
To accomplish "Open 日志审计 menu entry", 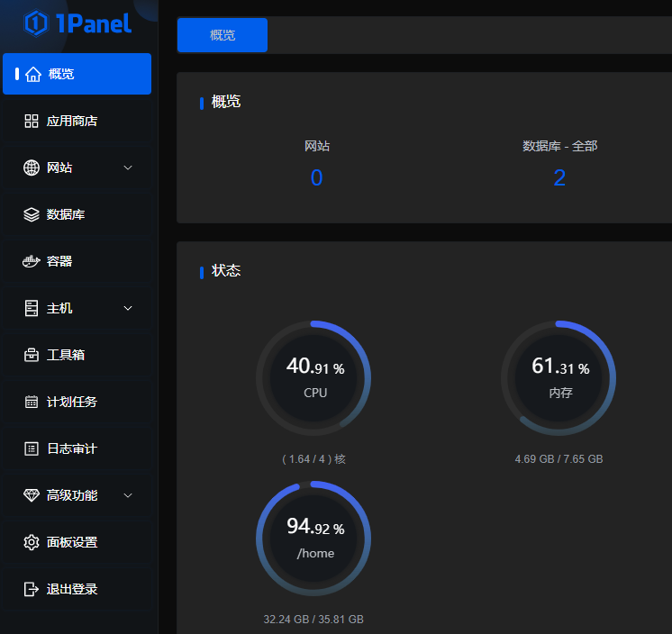I will coord(77,448).
